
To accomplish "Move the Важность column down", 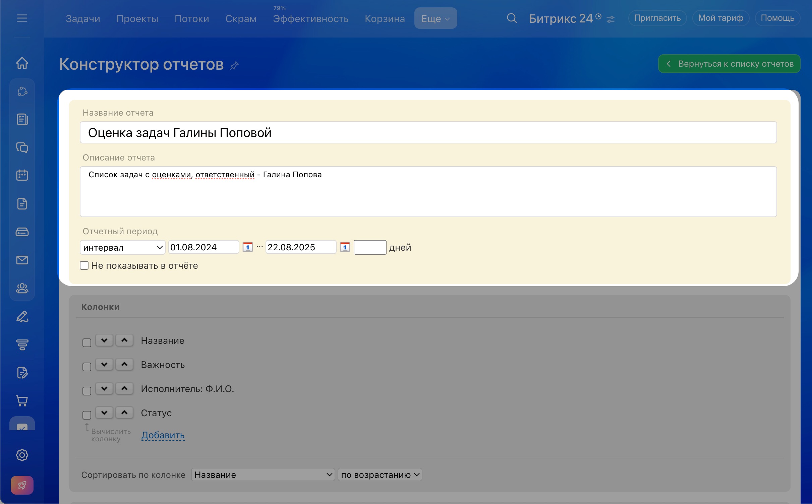I will pos(104,365).
